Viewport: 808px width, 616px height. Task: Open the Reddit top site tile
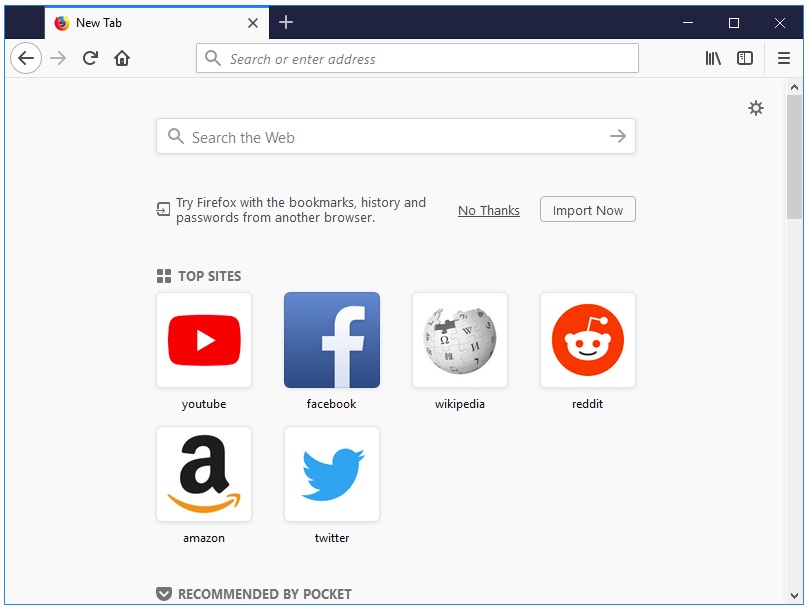coord(588,340)
